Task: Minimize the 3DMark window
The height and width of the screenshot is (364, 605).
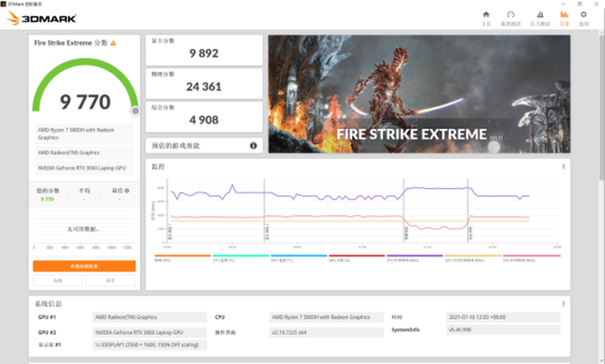Action: coord(563,4)
